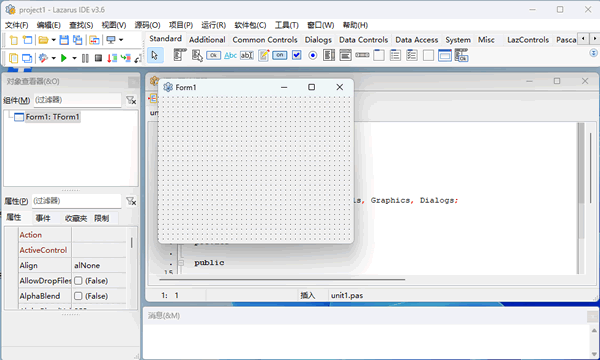Switch to the Additional palette tab
600x360 pixels.
click(x=207, y=40)
